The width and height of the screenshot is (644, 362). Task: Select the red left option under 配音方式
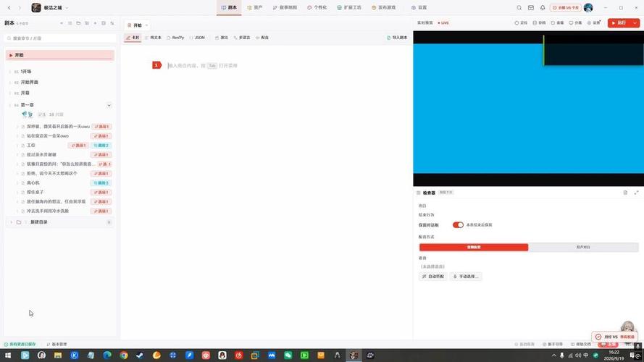coord(474,247)
